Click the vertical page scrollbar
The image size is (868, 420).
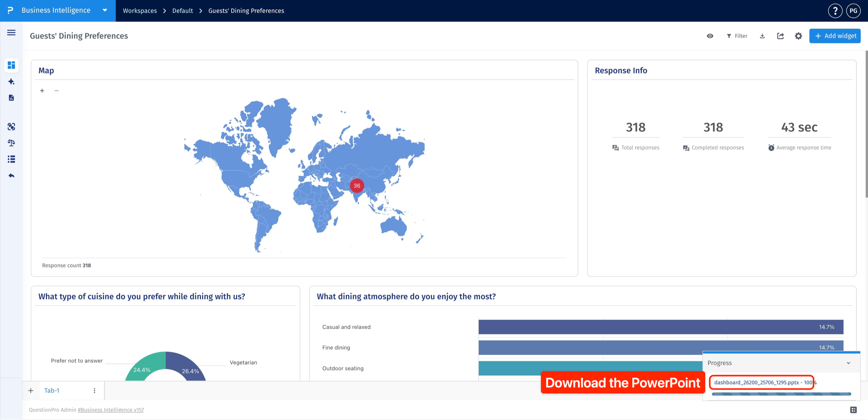click(x=866, y=124)
